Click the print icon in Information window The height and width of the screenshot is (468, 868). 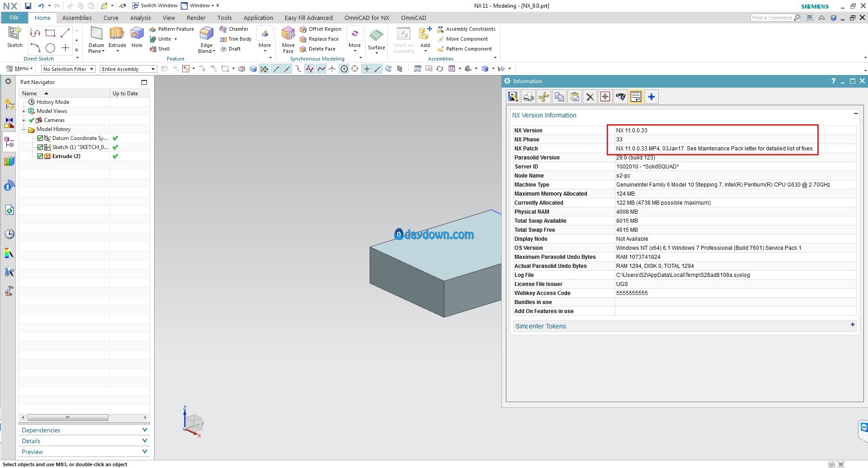(x=528, y=97)
